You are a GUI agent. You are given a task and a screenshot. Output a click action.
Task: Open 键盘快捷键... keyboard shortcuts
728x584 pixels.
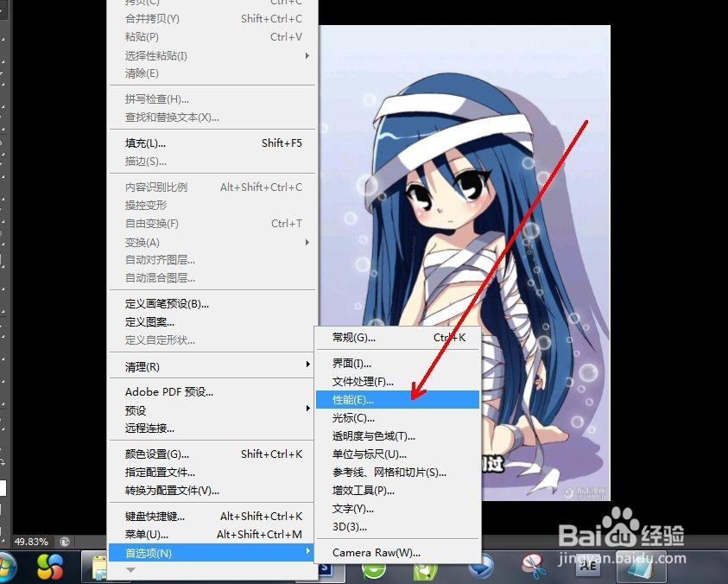tap(212, 516)
